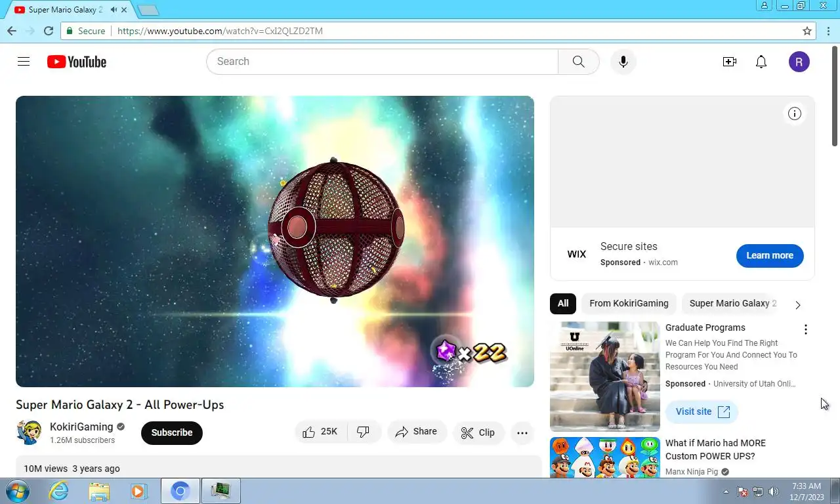Click Chrome user profile icon in title bar
Viewport: 840px width, 504px height.
pos(765,5)
